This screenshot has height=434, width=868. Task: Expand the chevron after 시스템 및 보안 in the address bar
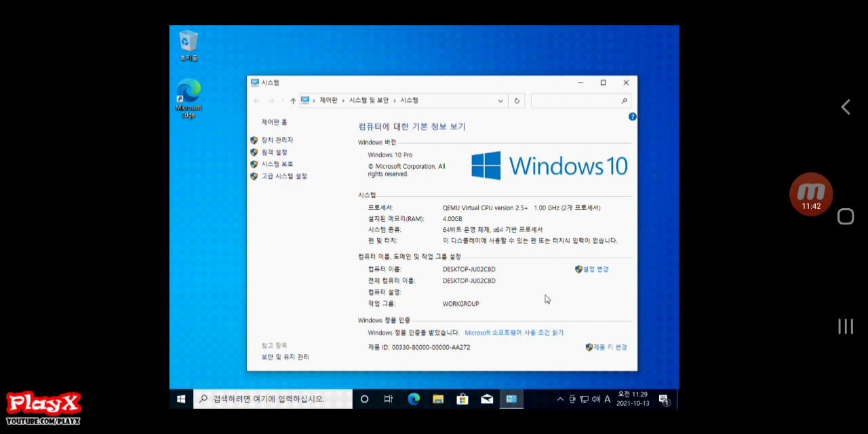tap(395, 100)
